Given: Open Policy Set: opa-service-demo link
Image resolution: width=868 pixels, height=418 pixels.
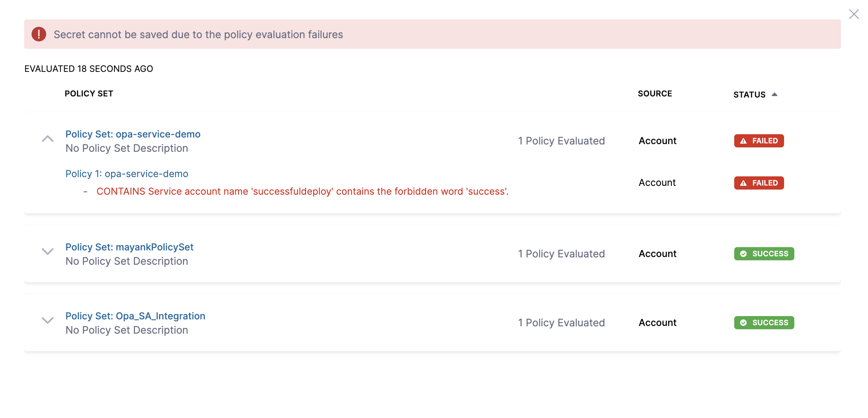Looking at the screenshot, I should (133, 134).
